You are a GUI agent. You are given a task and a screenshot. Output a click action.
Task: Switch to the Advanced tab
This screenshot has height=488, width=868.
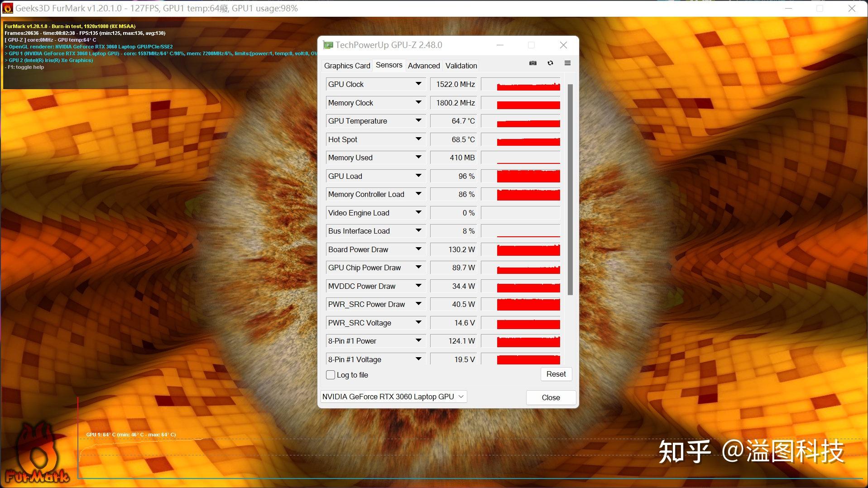pos(424,66)
